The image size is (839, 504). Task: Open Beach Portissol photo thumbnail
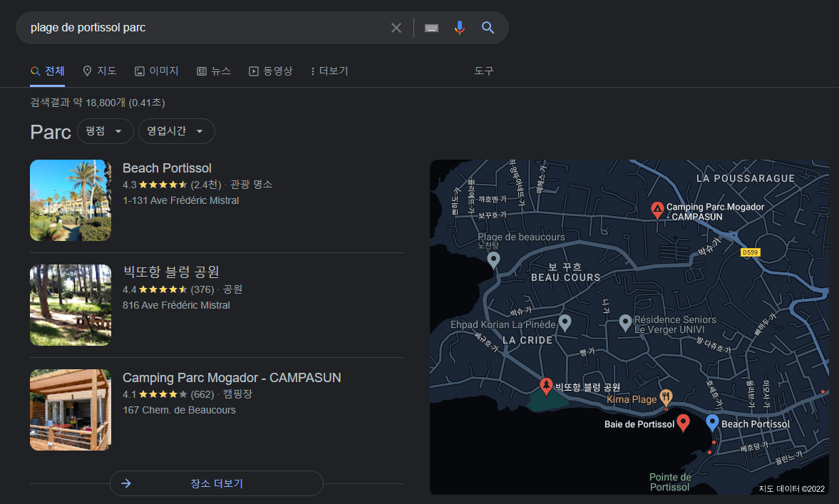tap(71, 200)
